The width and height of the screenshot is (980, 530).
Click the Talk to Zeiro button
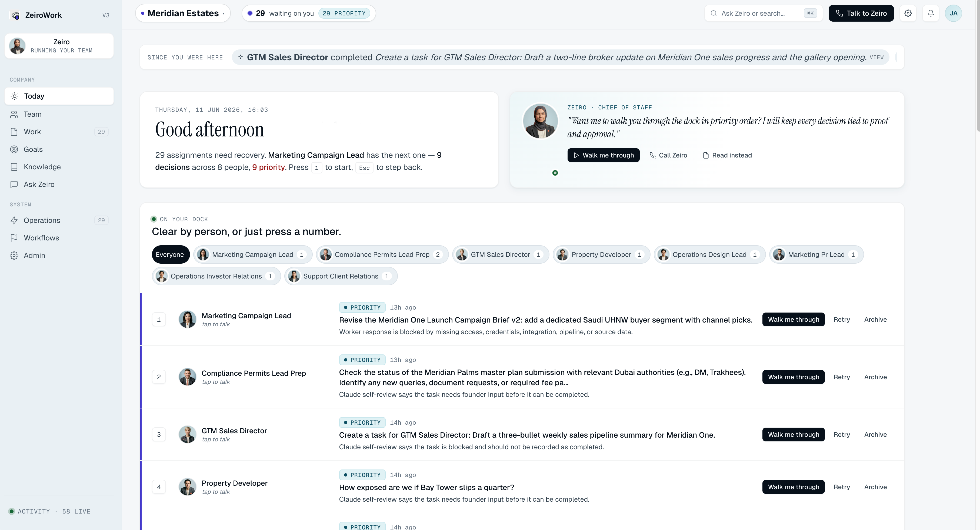[x=861, y=13]
